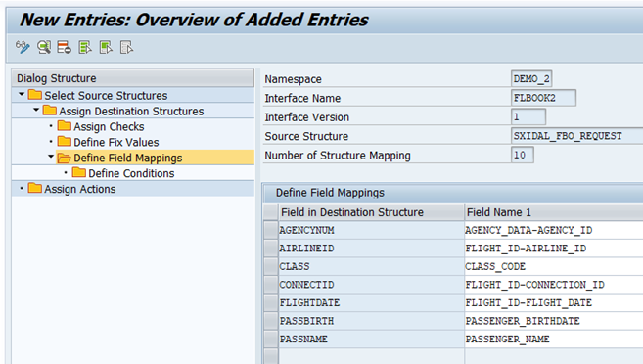Click the Define Conditions folder icon
Viewport: 643px width, 364px height.
pos(79,172)
